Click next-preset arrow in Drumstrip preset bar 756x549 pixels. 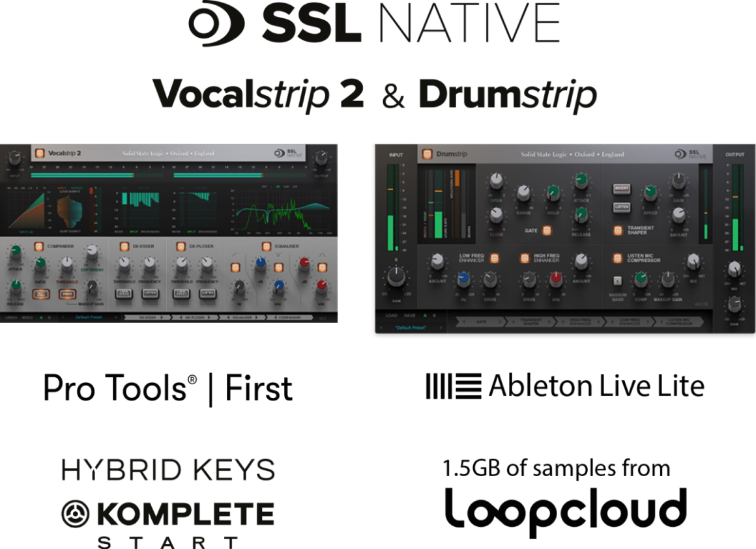(441, 328)
